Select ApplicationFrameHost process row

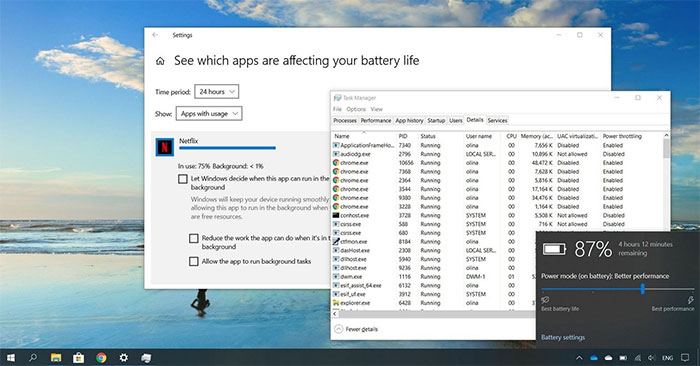[497, 146]
